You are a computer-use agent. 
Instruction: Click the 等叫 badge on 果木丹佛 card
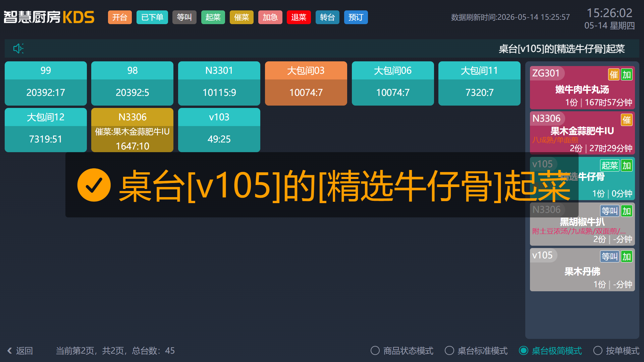(609, 256)
